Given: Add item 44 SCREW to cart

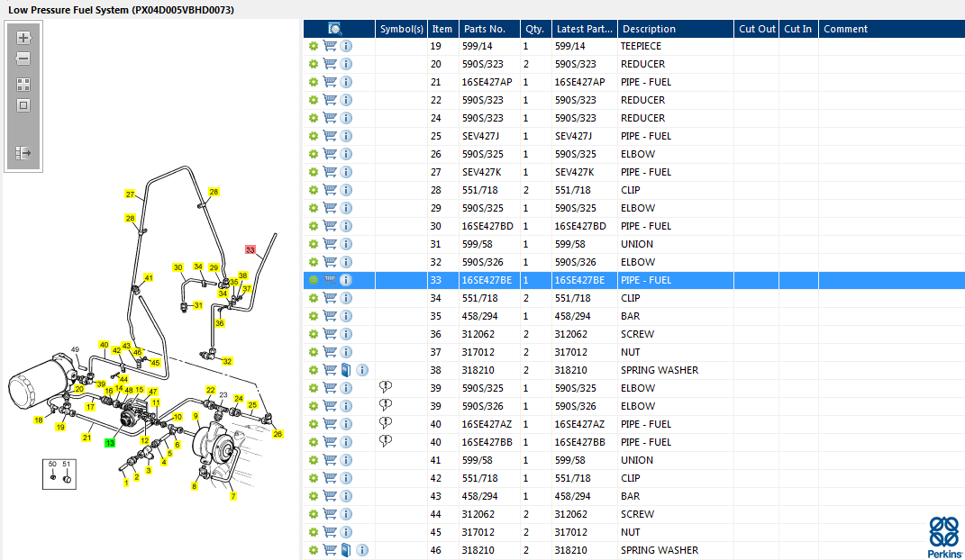Looking at the screenshot, I should point(330,514).
